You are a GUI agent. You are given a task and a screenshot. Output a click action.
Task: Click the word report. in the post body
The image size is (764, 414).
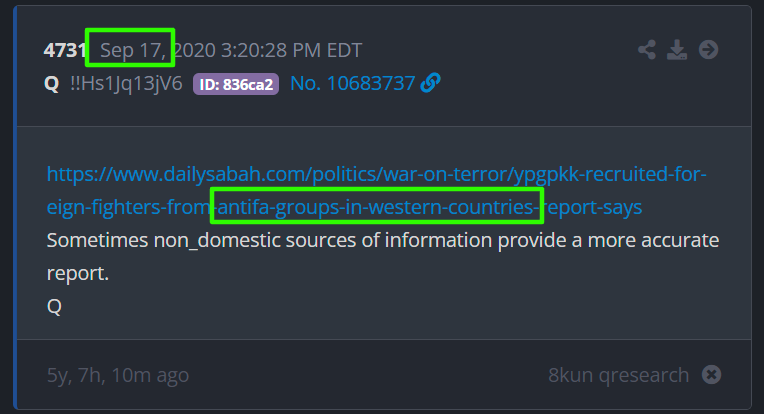[77, 274]
